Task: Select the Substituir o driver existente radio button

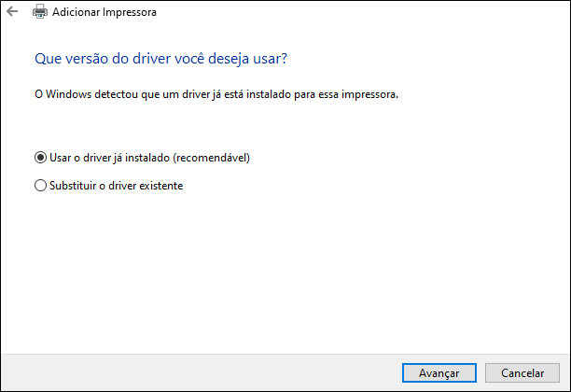Action: coord(40,186)
